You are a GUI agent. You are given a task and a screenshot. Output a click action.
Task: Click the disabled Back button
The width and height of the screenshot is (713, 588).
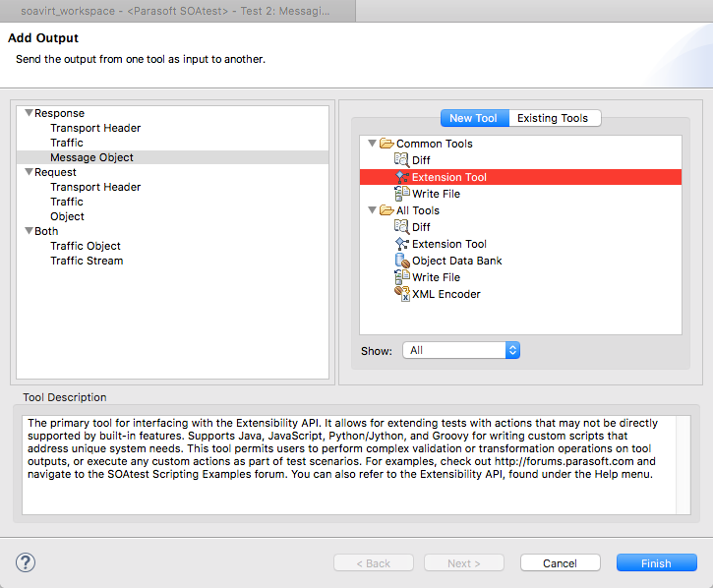point(374,563)
